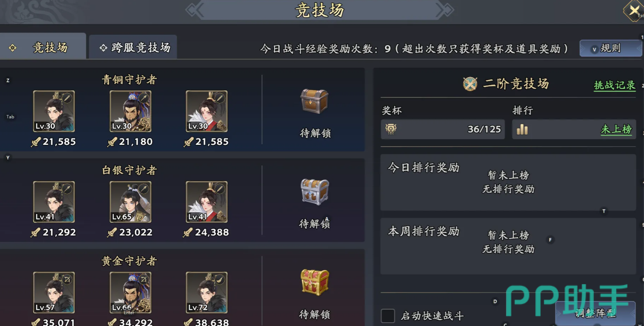Enable the 启动快速战斗 checkbox
644x326 pixels.
[x=388, y=316]
